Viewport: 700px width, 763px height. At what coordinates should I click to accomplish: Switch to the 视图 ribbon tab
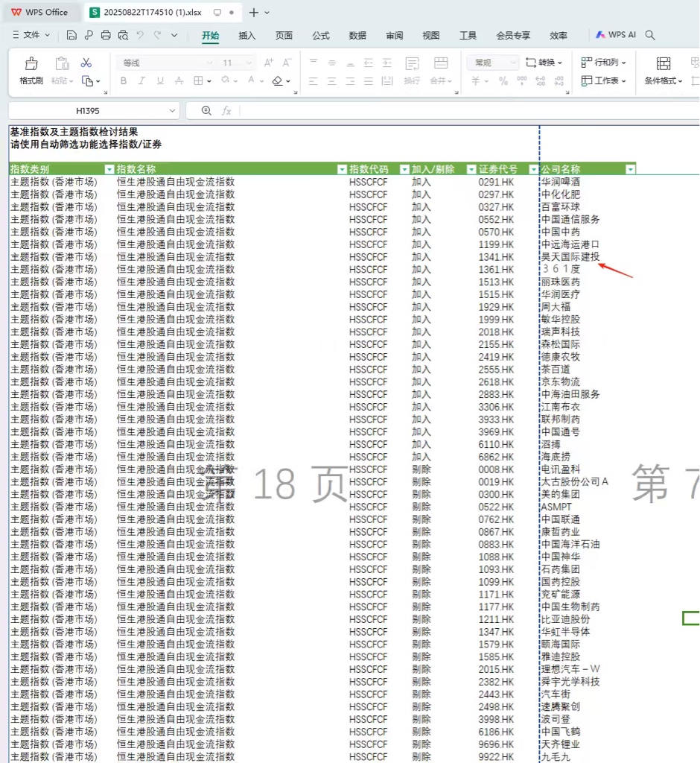431,36
